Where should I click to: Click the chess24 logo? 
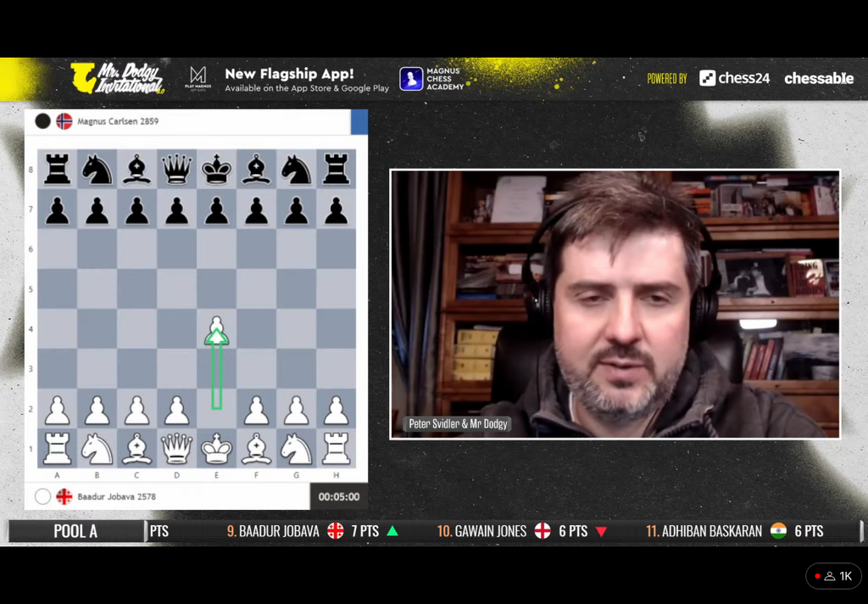pyautogui.click(x=734, y=78)
